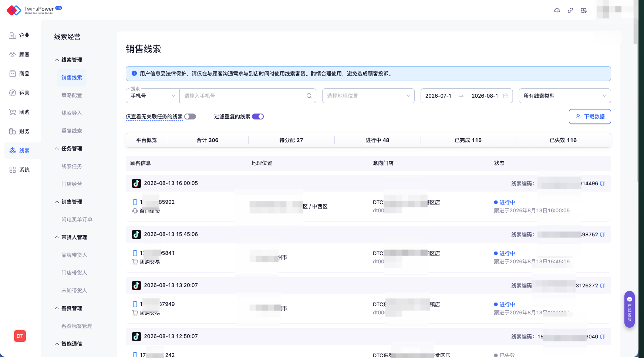Open 门店带货人 menu item
The width and height of the screenshot is (644, 358).
coord(74,273)
